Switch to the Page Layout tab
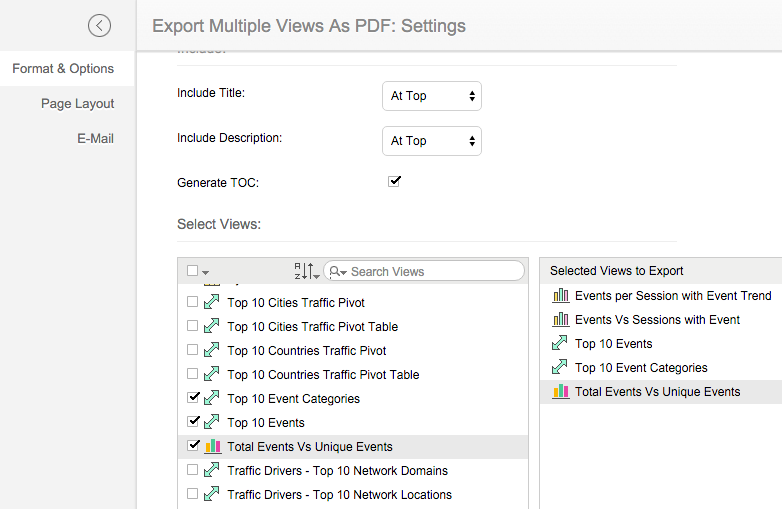 (77, 104)
